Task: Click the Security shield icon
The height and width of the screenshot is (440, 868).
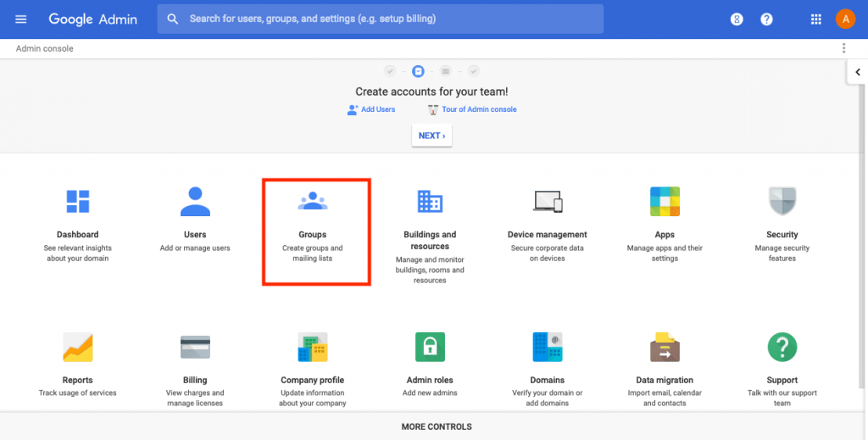Action: 782,202
